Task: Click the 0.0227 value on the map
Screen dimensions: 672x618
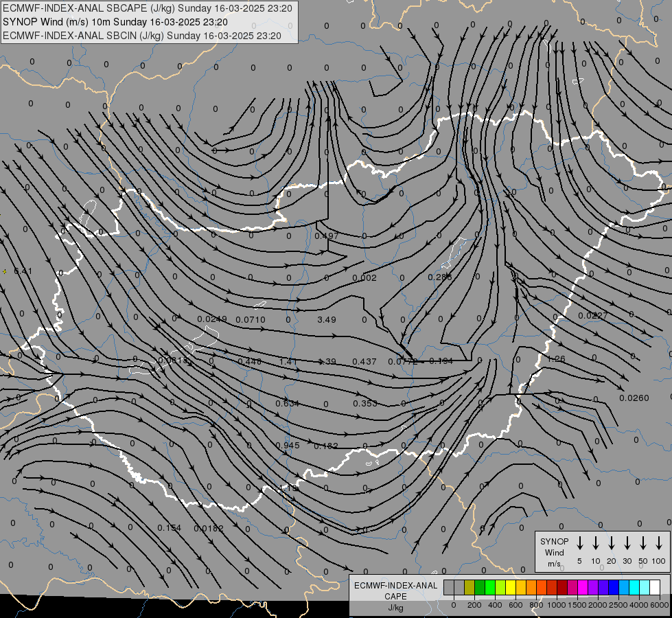Action: [x=592, y=316]
